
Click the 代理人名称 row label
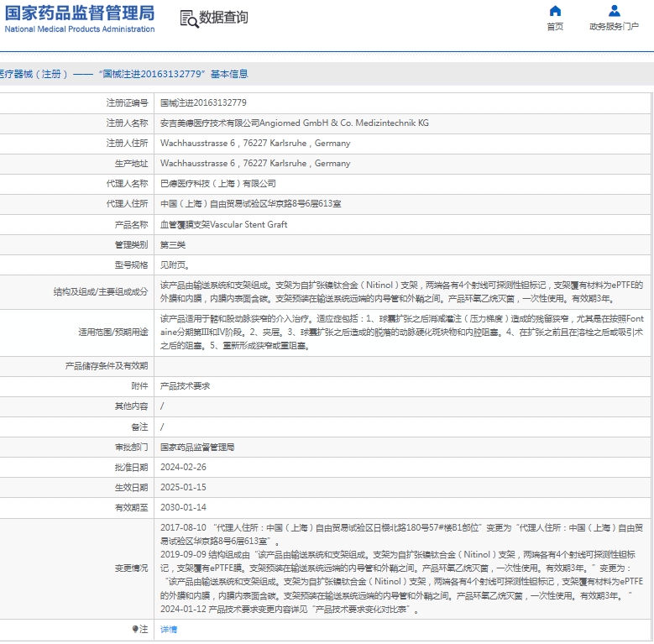coord(128,184)
